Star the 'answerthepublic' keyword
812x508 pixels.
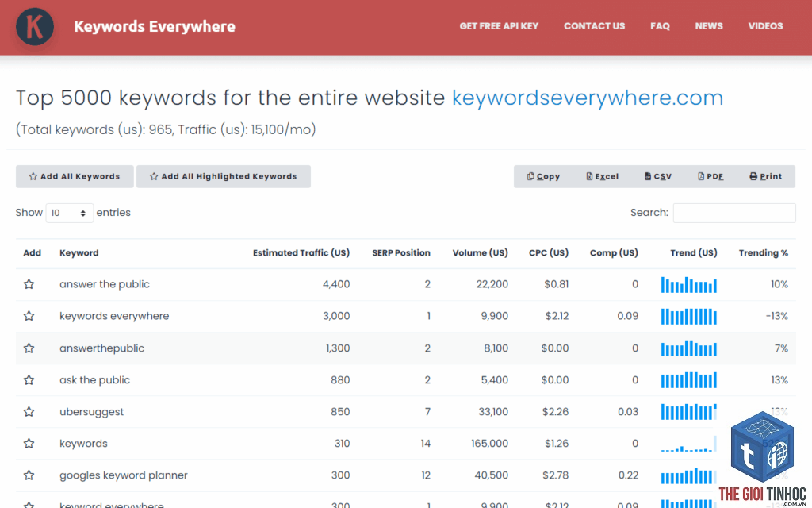pos(29,348)
